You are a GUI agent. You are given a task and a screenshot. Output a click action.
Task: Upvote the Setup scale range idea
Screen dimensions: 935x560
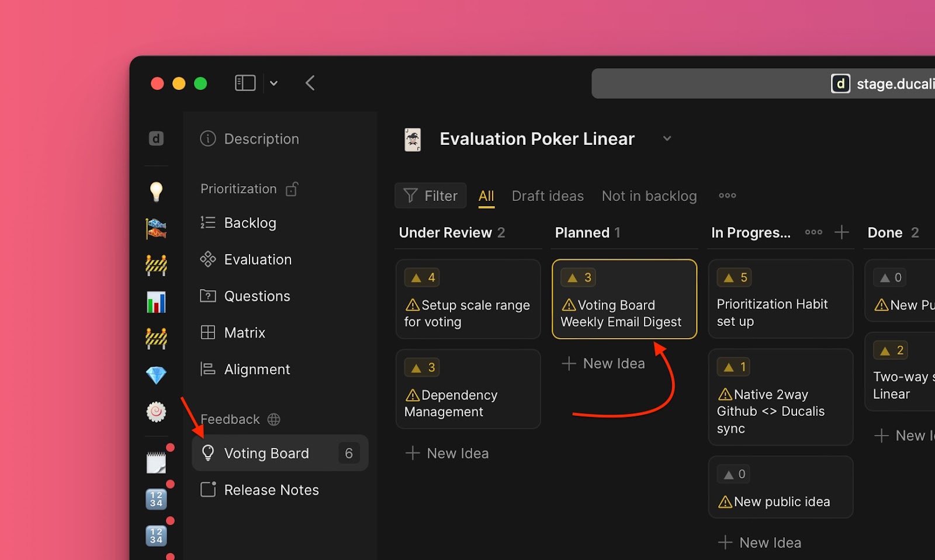click(x=423, y=277)
